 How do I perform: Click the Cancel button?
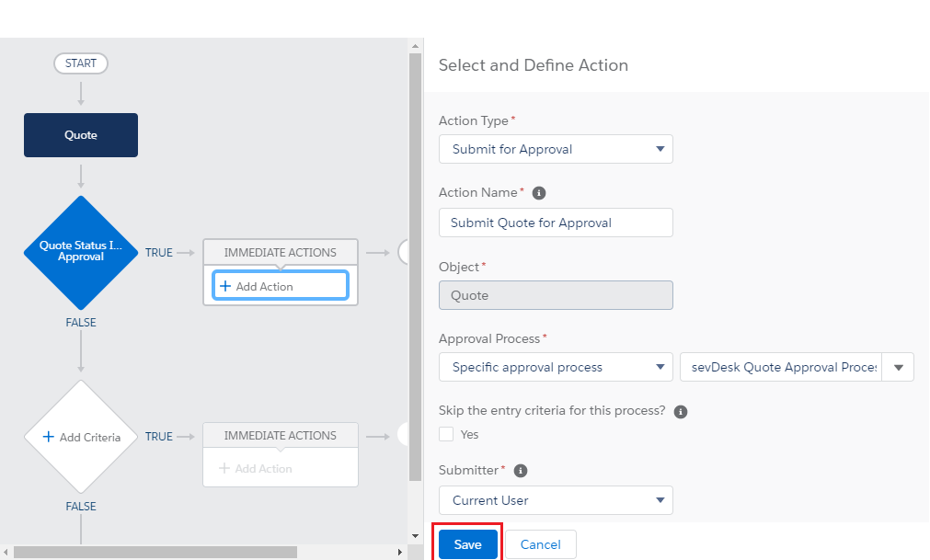pos(540,544)
